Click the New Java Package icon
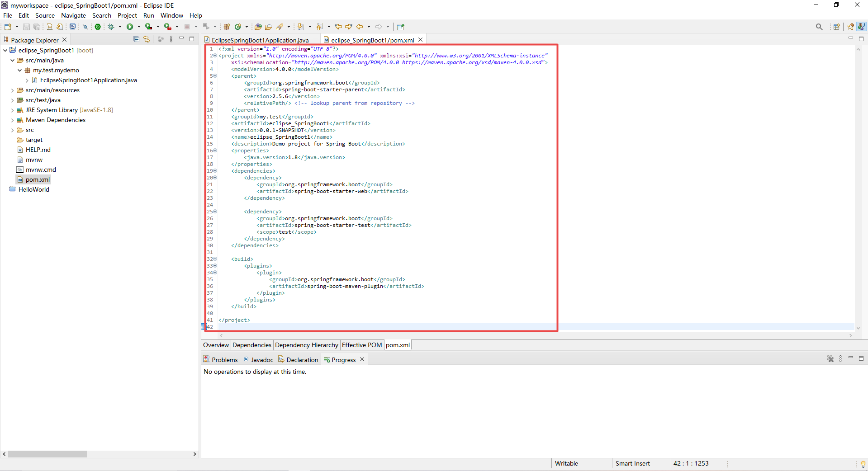 click(227, 27)
